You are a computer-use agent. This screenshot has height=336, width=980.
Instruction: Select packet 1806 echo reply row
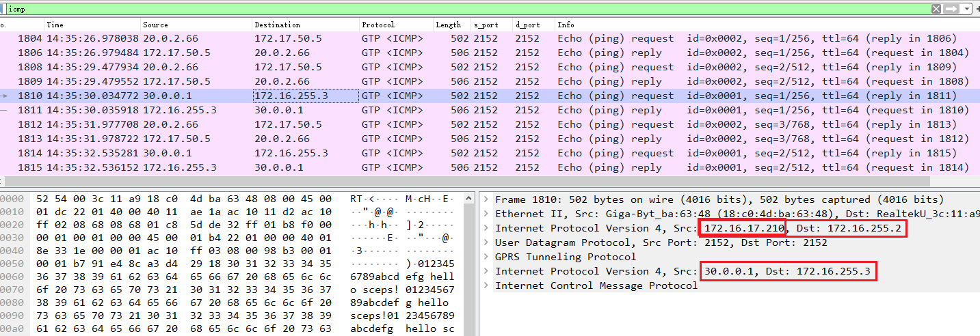coord(490,53)
